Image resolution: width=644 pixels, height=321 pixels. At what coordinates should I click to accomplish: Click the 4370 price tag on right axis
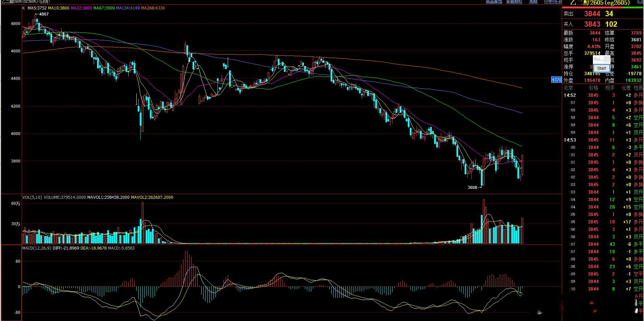[556, 80]
